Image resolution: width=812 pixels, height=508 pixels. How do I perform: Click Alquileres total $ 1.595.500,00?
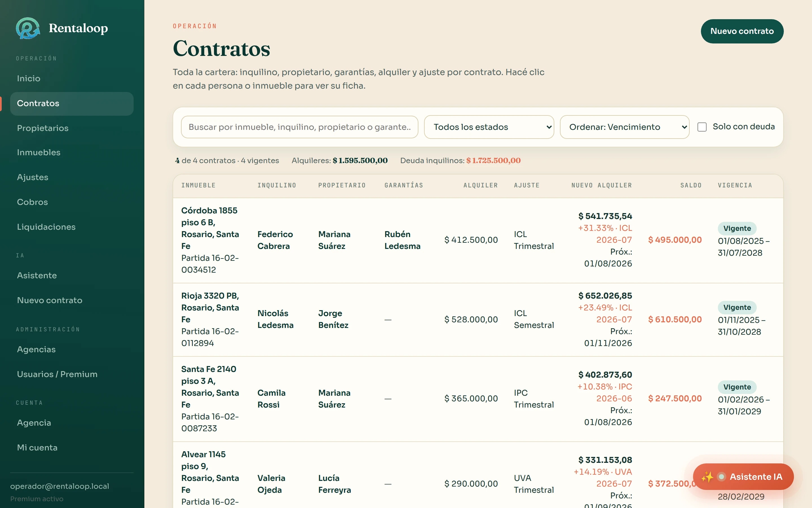tap(360, 161)
